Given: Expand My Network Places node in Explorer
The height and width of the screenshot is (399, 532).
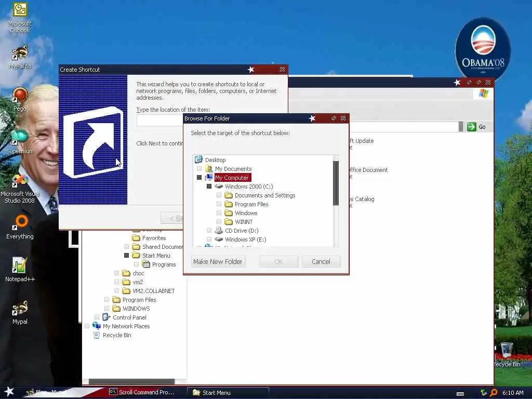Looking at the screenshot, I should [x=87, y=326].
